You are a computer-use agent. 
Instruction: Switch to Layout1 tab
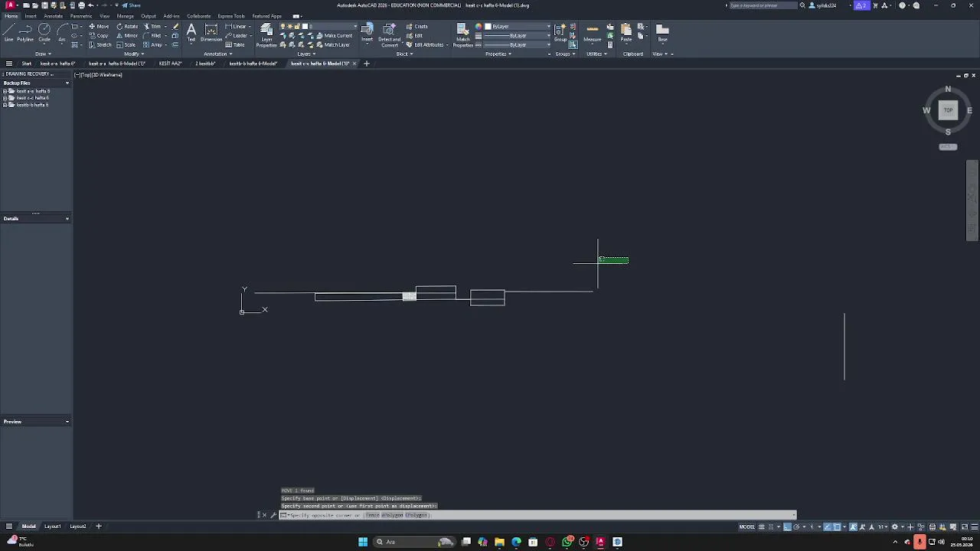(52, 527)
